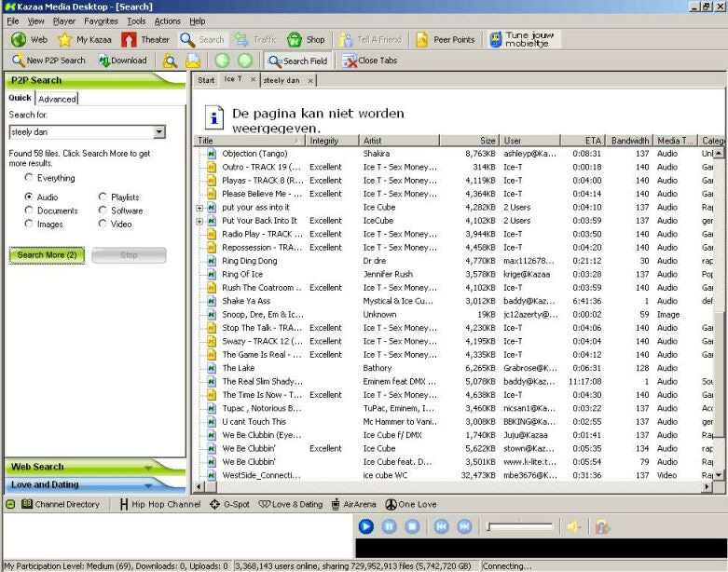Click the speaker volume icon
Screen dimensions: 728x572
pyautogui.click(x=574, y=527)
